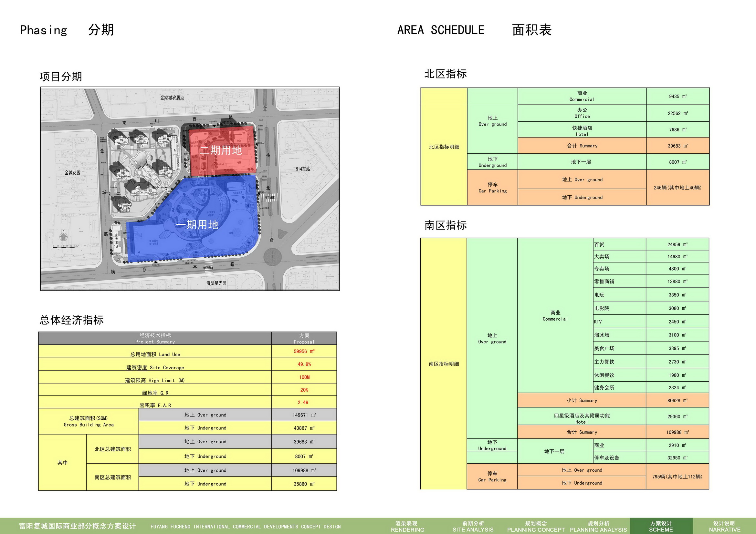Click the north arrow compass on the map
Screen dimensions: 756x534
pyautogui.click(x=64, y=235)
